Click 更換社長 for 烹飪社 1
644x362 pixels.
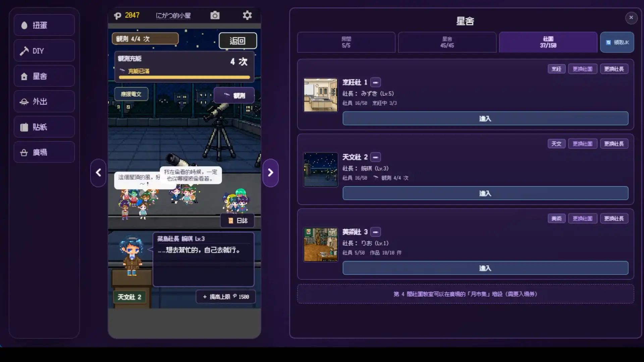pos(614,69)
